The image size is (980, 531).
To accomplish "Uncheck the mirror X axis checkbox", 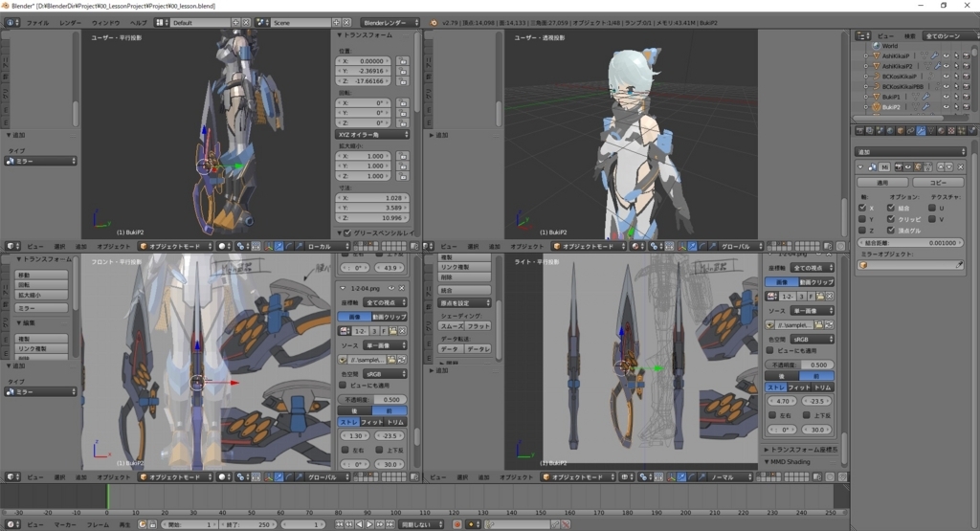I will pos(862,208).
